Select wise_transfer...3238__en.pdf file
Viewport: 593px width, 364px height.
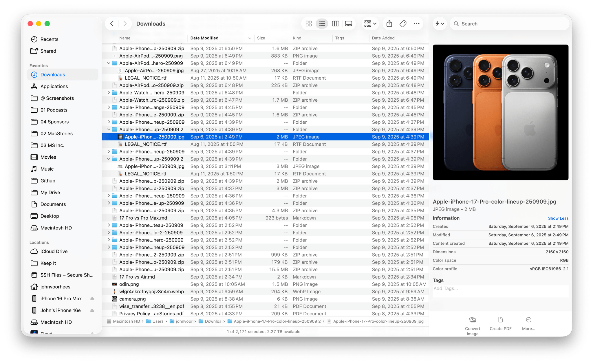[265, 306]
